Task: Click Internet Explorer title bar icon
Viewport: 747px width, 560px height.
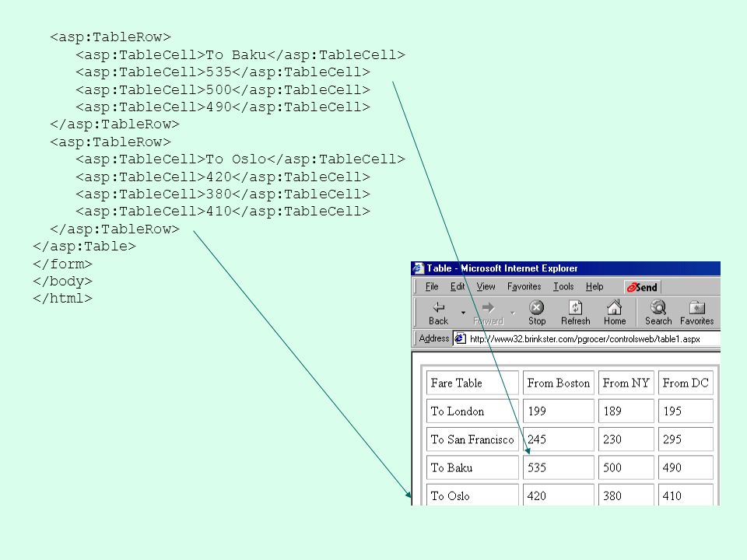Action: coord(418,268)
